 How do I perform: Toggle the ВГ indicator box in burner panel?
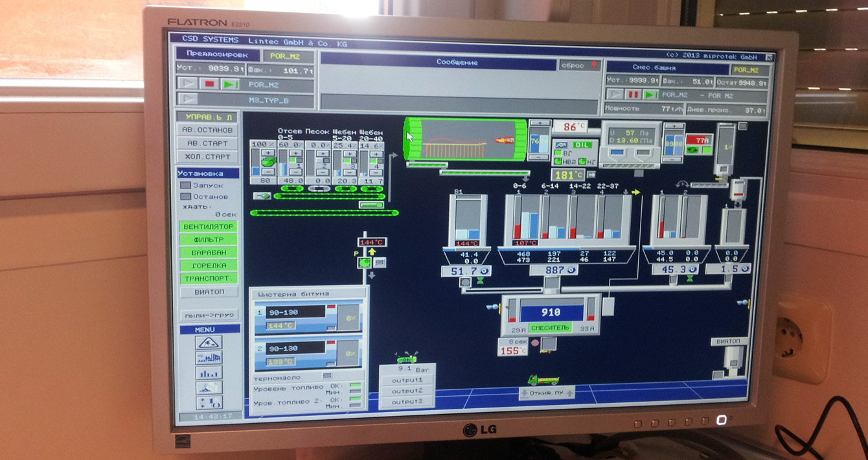tap(558, 154)
